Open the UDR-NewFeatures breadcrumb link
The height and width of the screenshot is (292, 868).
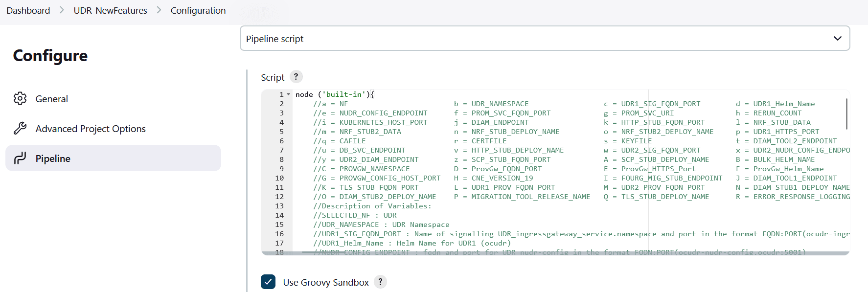(x=110, y=10)
